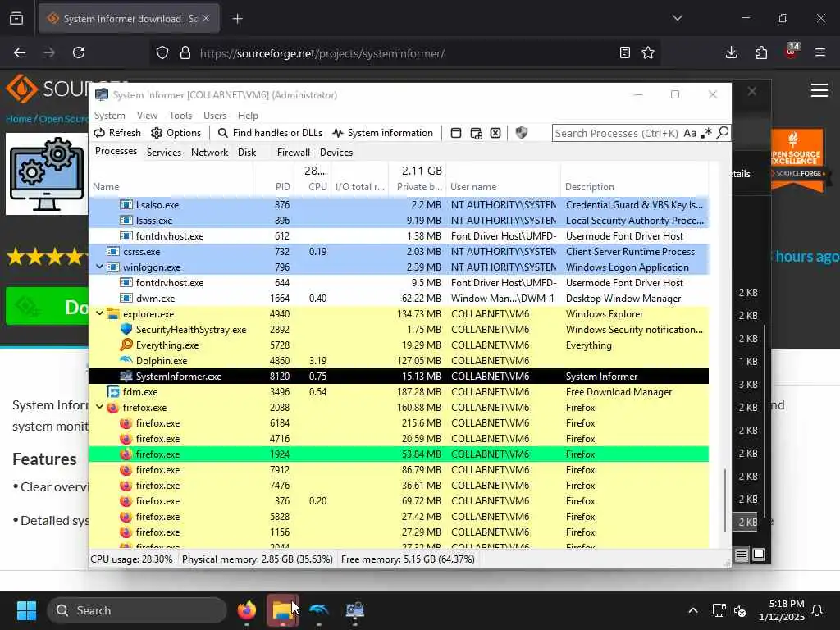Open Find handles or DLLs
This screenshot has height=630, width=840.
(x=270, y=133)
